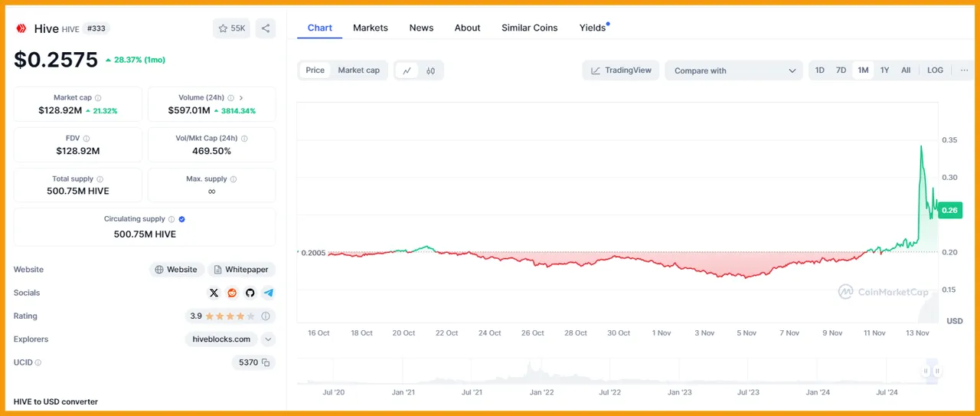Screen dimensions: 980x416
Task: Expand the Explorers dropdown chevron
Action: [268, 339]
